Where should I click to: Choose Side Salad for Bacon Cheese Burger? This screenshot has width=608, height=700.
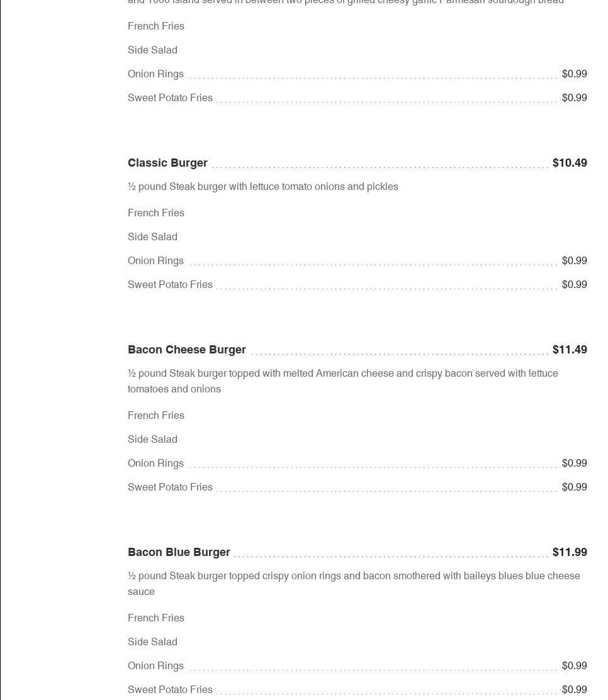[152, 440]
